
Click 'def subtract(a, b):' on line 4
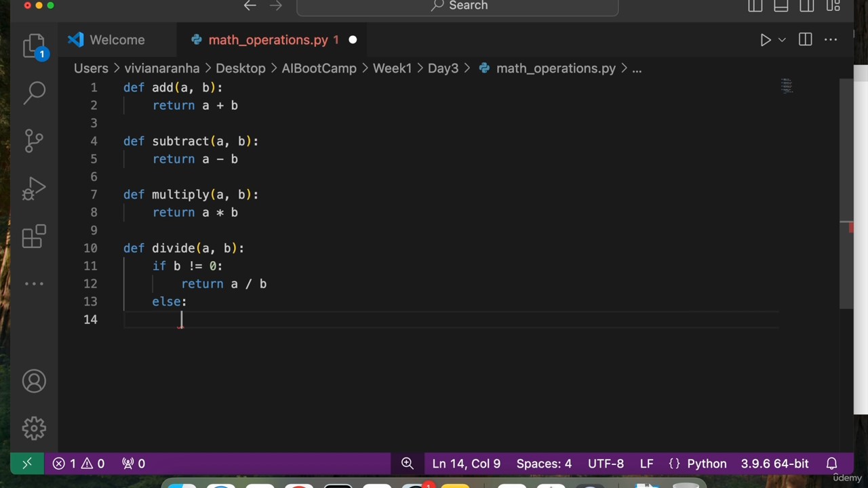(x=191, y=141)
